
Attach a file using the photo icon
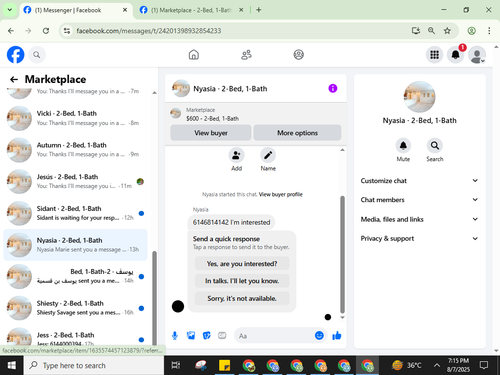pos(191,336)
